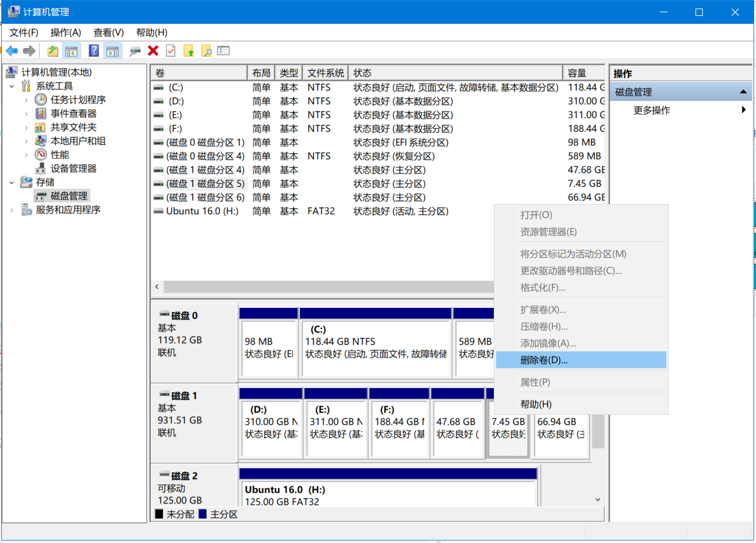Sort by the 文件系统 column header
756x543 pixels.
(325, 73)
